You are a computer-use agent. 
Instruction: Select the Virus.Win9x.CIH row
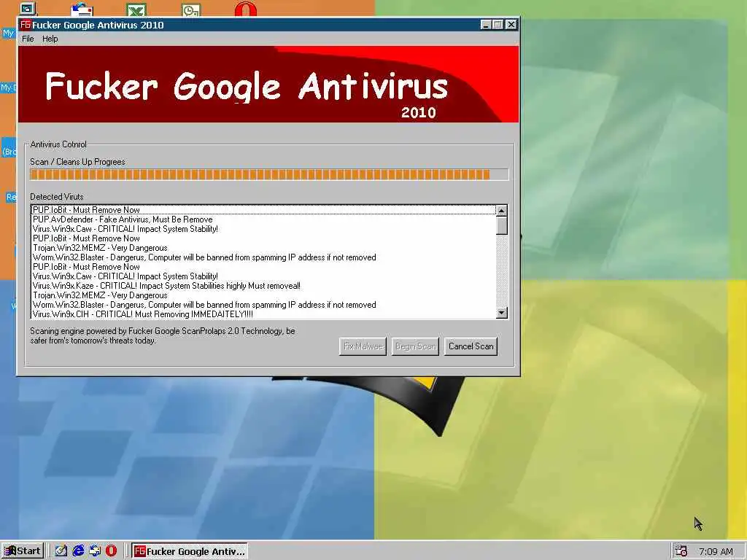coord(263,314)
